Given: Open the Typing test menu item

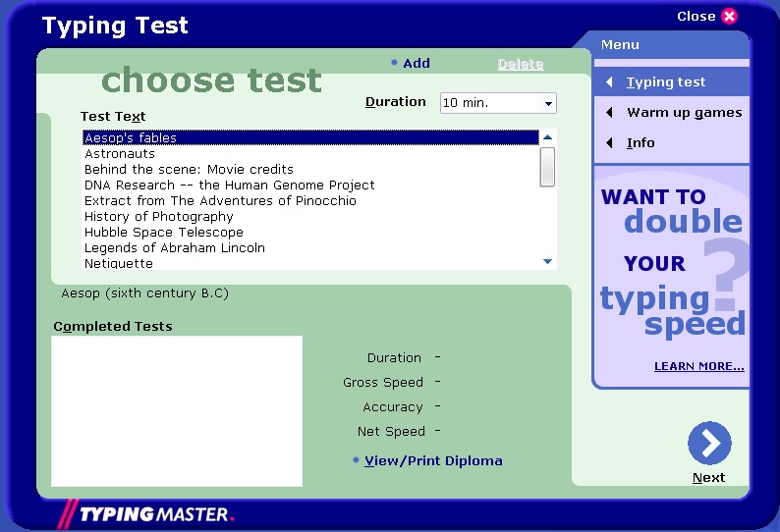Looking at the screenshot, I should (671, 82).
